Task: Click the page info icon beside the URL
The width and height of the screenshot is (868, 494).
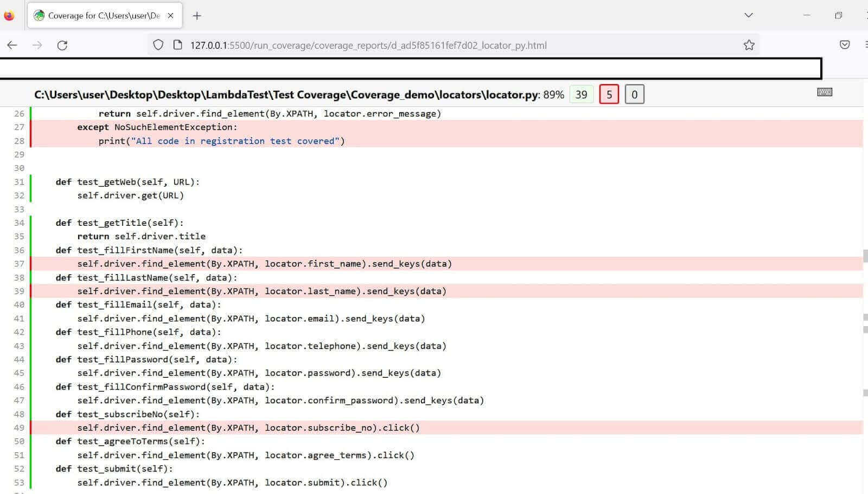Action: click(x=177, y=45)
